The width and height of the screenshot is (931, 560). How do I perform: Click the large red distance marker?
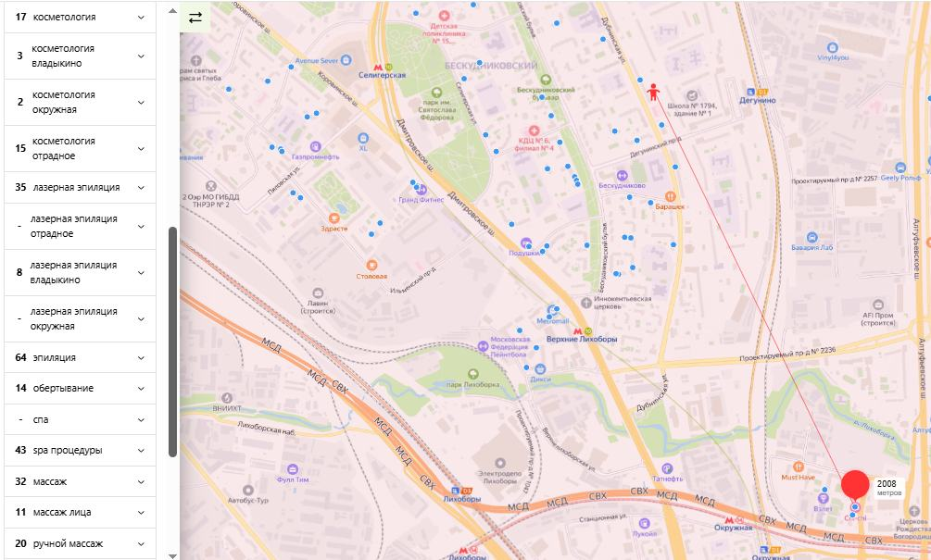pos(855,484)
